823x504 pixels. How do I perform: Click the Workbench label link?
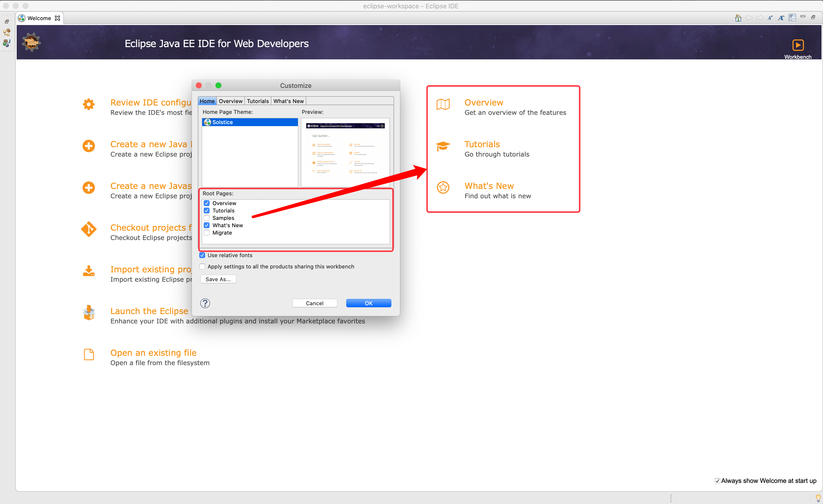click(798, 57)
